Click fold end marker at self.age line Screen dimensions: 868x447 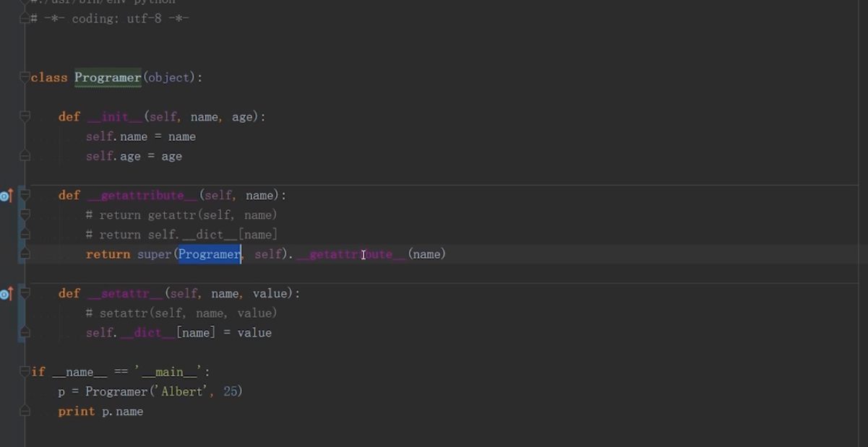[25, 156]
